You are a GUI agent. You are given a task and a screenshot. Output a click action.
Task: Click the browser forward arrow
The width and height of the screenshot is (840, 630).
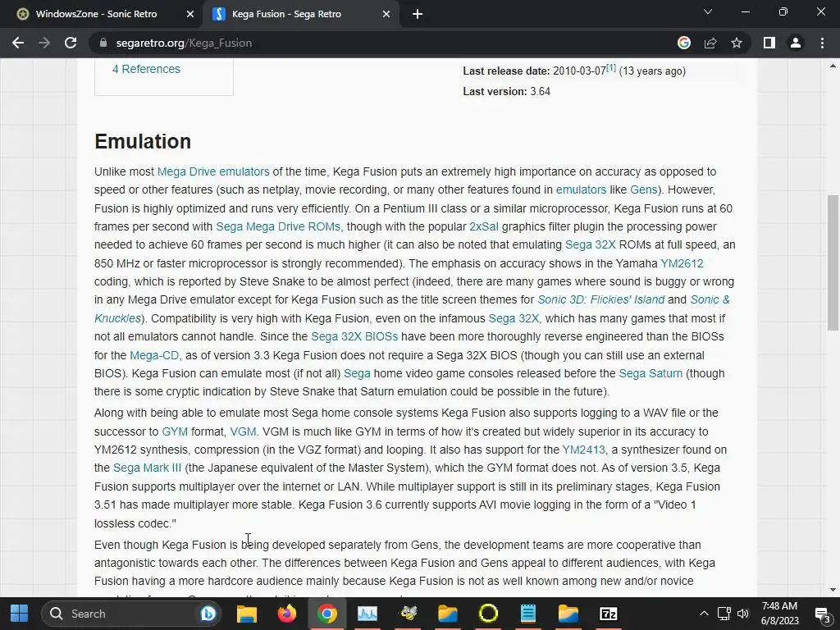(44, 43)
